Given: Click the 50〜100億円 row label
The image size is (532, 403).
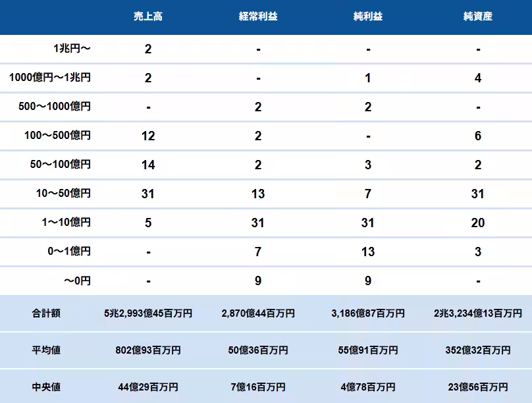Looking at the screenshot, I should click(61, 165).
